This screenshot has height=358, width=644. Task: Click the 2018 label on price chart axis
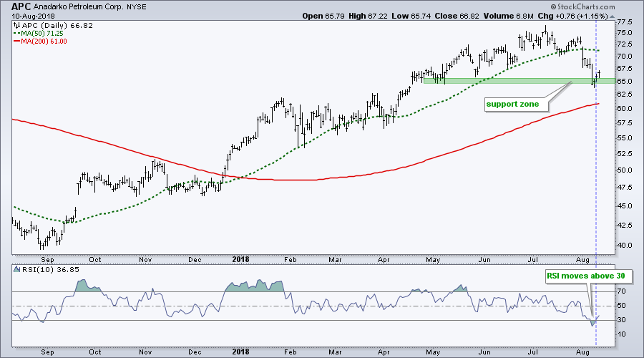click(240, 259)
